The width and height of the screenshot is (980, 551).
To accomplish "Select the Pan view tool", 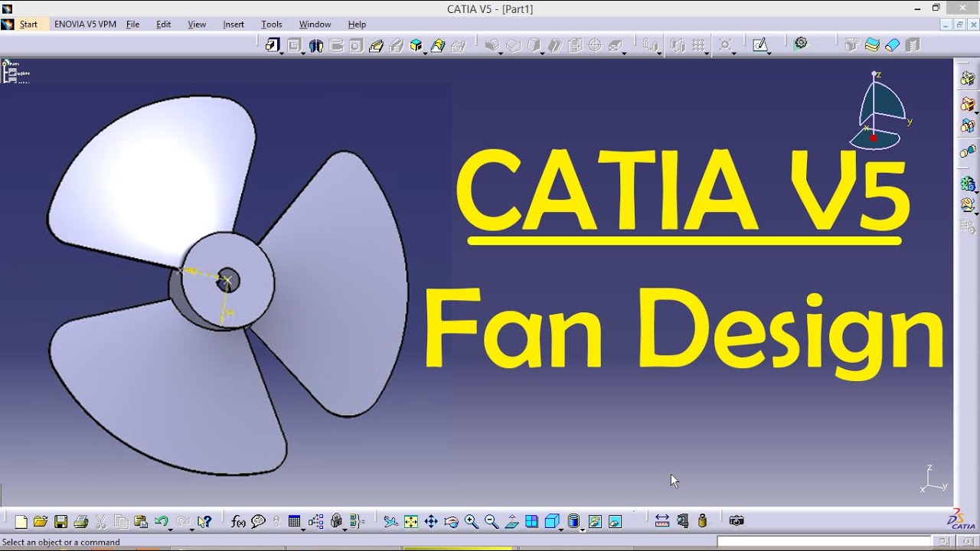I will [x=431, y=522].
